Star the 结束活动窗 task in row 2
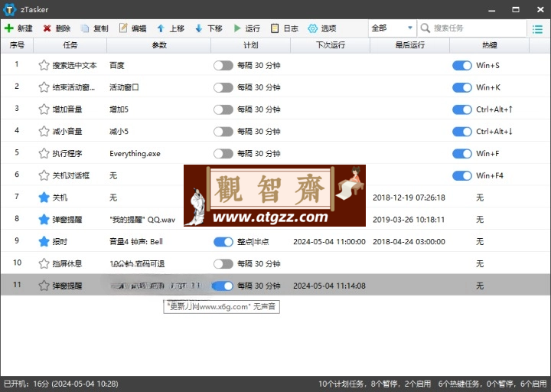This screenshot has height=392, width=551. (44, 87)
